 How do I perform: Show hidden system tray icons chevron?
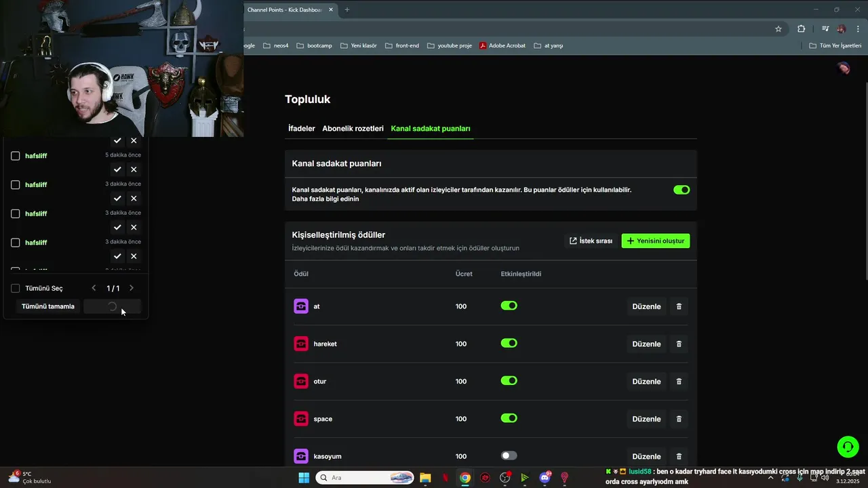pos(770,478)
